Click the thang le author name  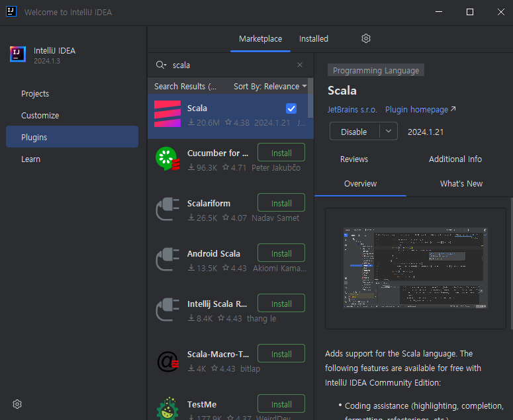pos(261,318)
